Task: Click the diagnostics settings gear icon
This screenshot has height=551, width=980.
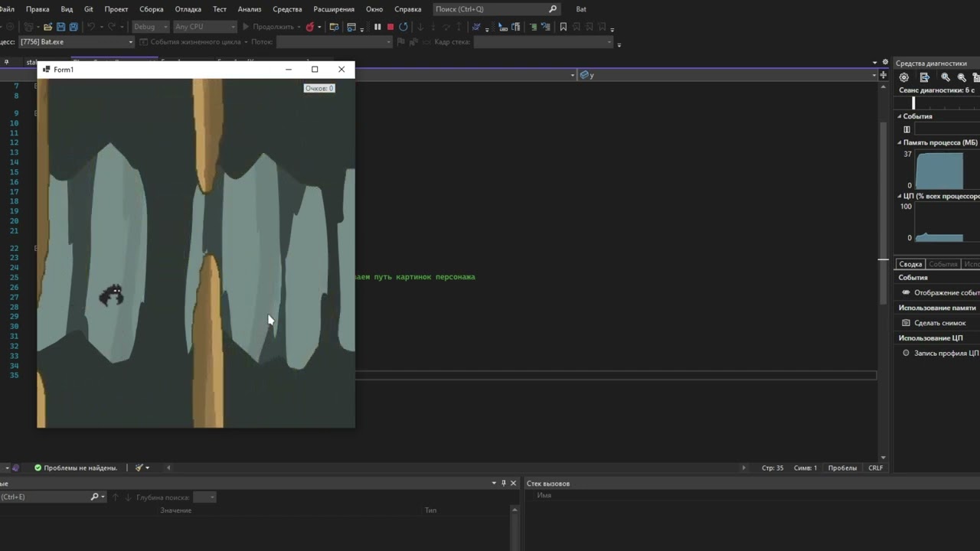Action: pos(904,77)
